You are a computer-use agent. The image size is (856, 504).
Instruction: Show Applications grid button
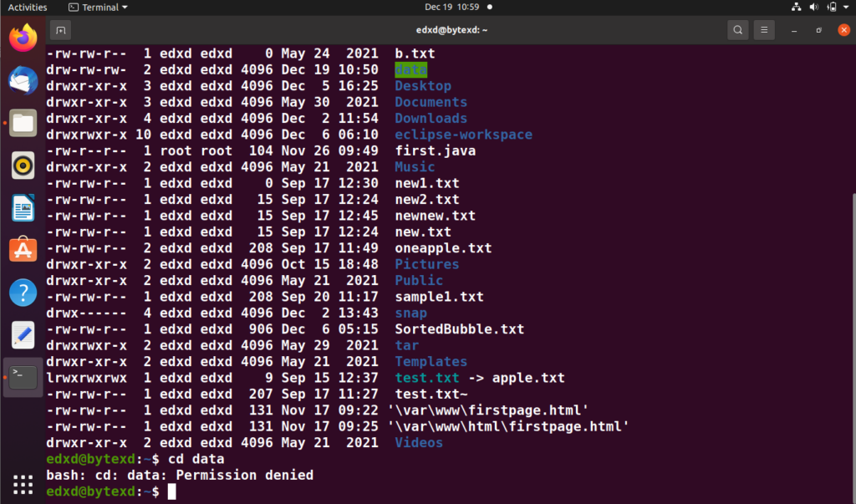pos(23,484)
